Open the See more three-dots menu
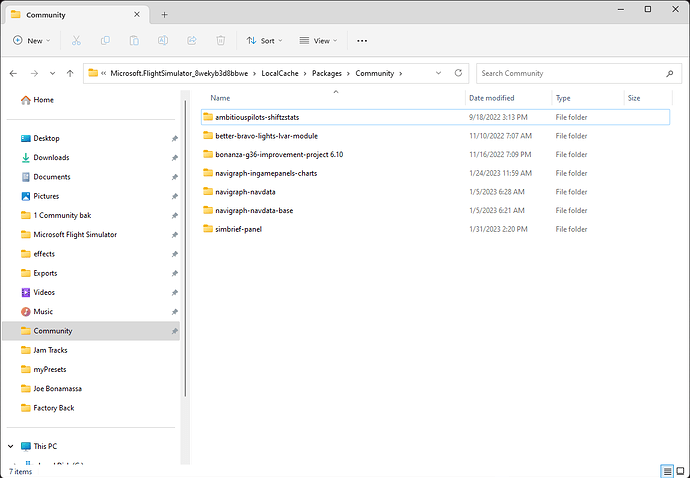 362,41
